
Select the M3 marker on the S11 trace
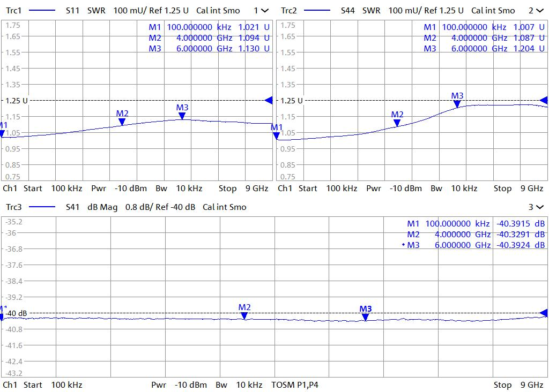(x=182, y=116)
